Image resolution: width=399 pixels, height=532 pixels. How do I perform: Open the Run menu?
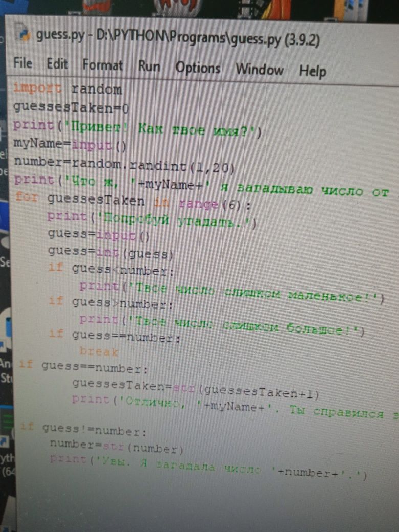(x=149, y=66)
